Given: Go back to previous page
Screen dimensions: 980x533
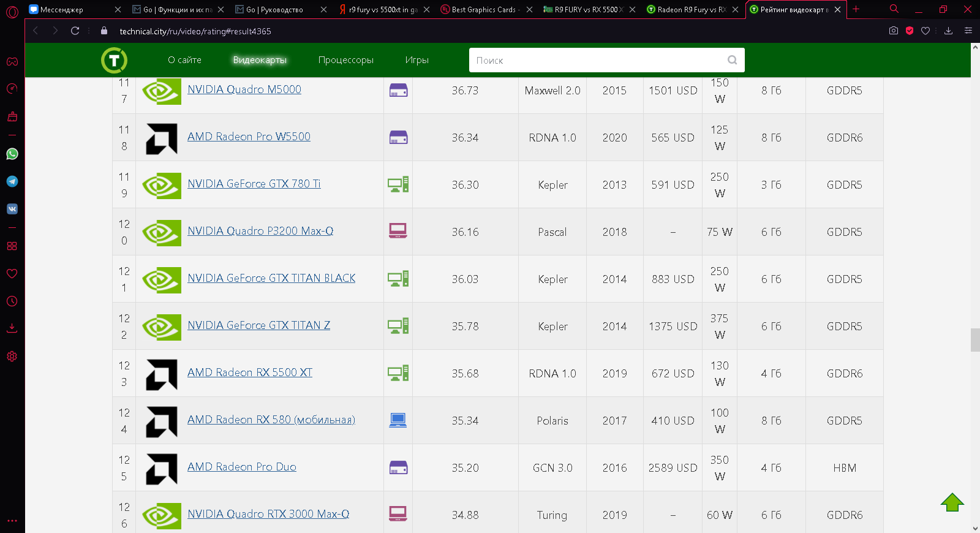Looking at the screenshot, I should pos(36,31).
